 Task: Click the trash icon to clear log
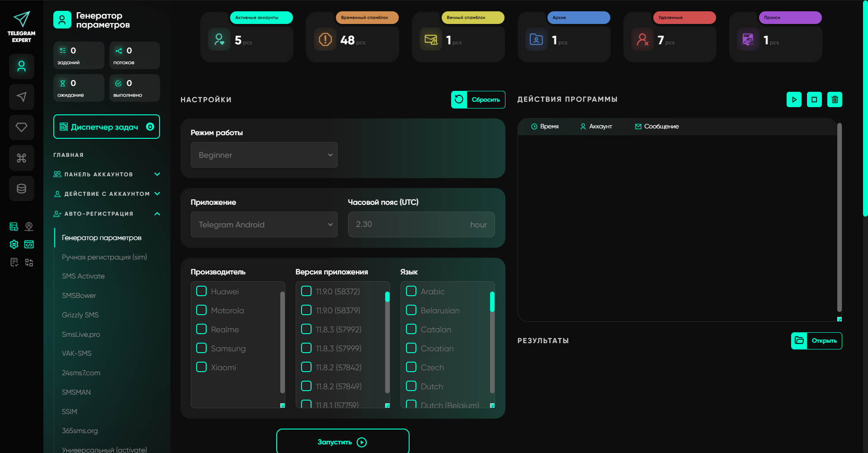point(835,99)
